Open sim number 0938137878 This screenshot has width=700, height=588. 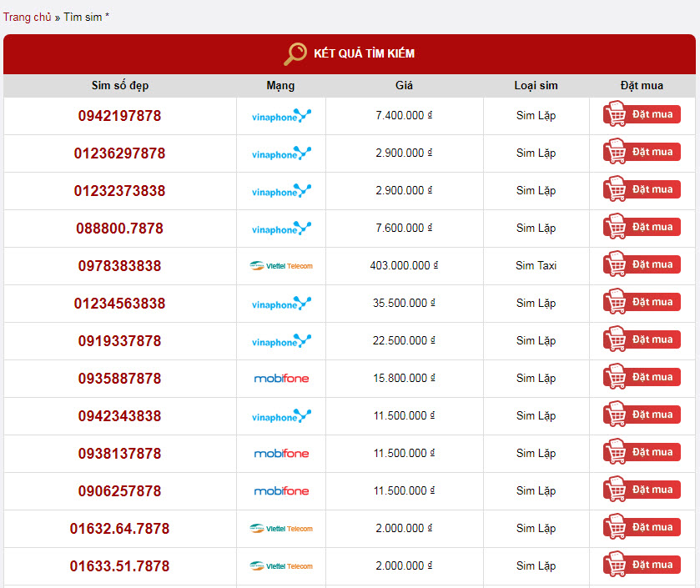[119, 453]
